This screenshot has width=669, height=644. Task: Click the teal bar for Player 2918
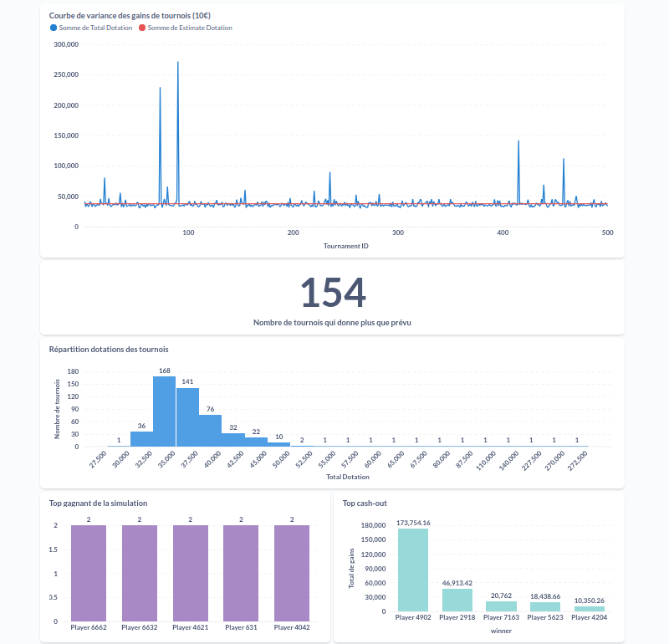point(457,600)
